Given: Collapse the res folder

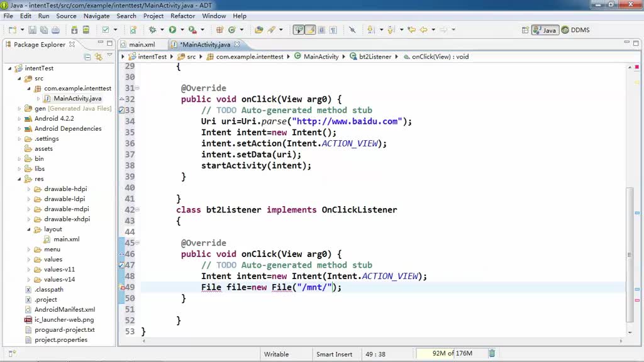Looking at the screenshot, I should click(19, 179).
